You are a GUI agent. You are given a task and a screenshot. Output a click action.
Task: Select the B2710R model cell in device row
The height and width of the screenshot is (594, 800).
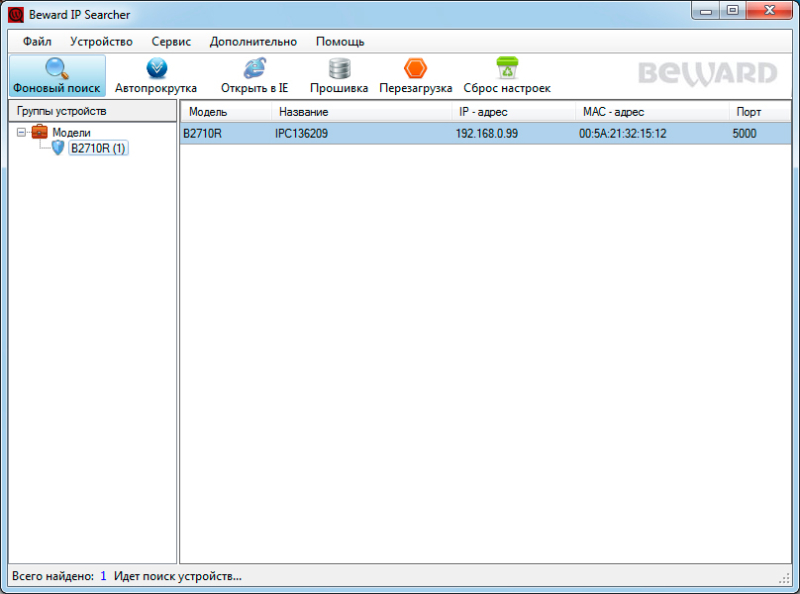click(203, 134)
